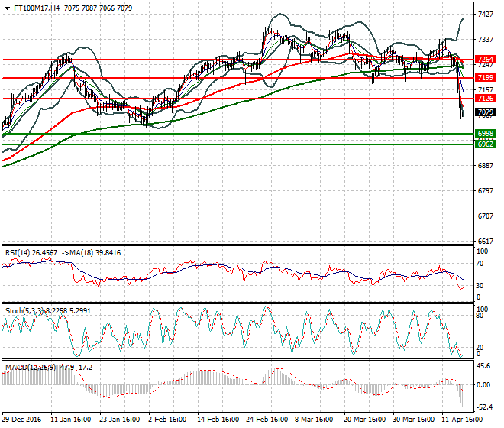
Task: Click the red 7126 price level label
Action: [486, 99]
